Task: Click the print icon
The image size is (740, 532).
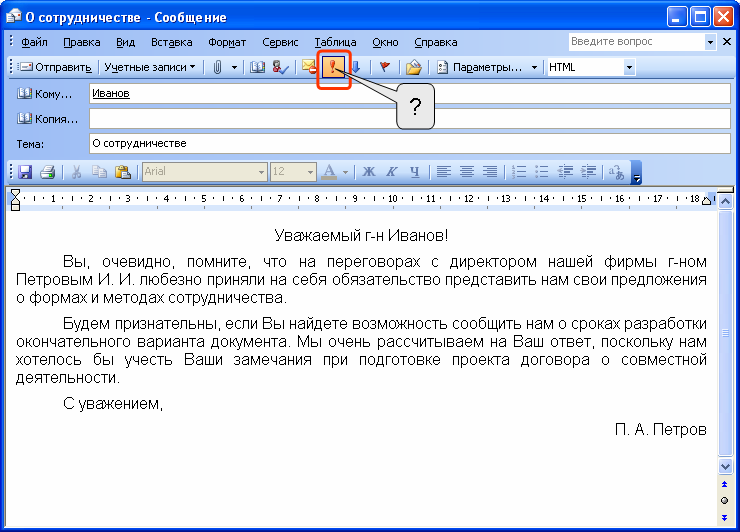Action: (48, 172)
